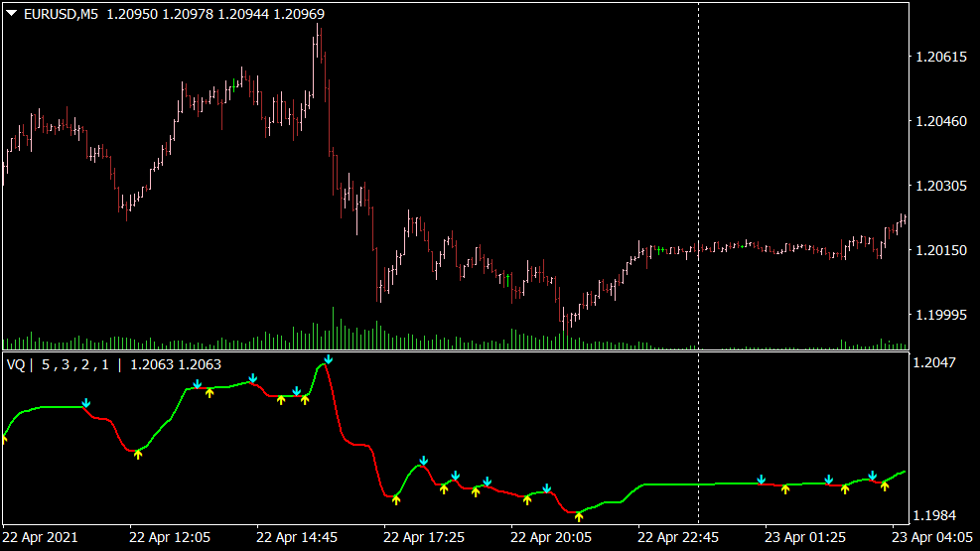Click the yellow buy arrow at the indicator's lowest point
980x551 pixels.
(579, 516)
